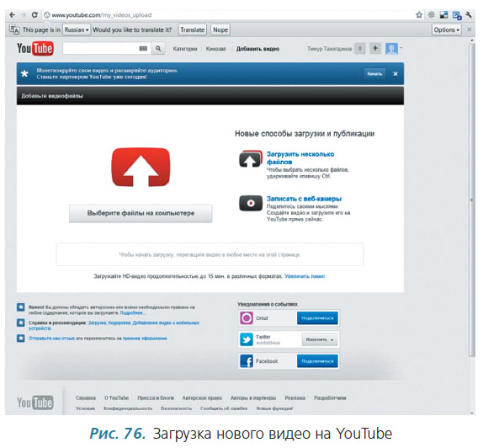Click the Подробнее link
483x448 pixels.
coord(133,312)
